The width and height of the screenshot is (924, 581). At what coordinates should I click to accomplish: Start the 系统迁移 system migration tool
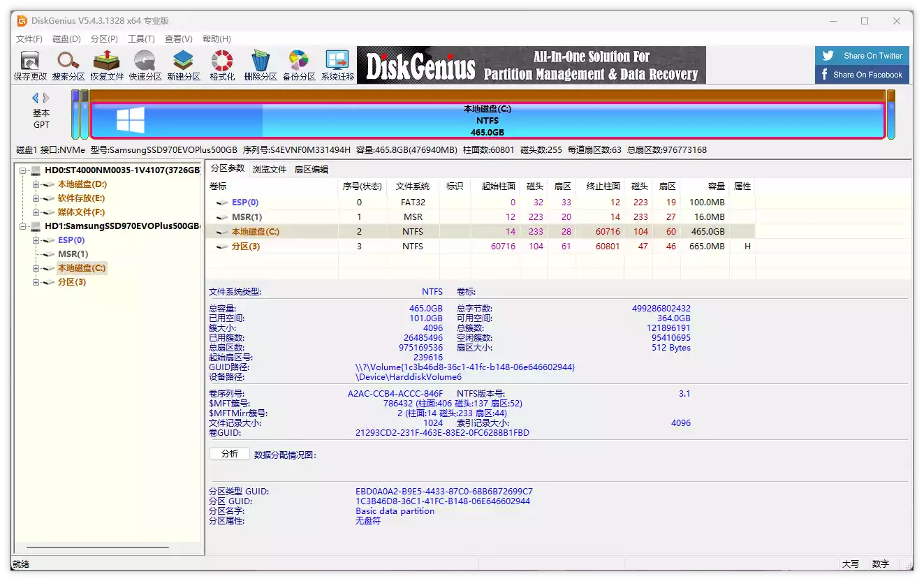point(337,66)
